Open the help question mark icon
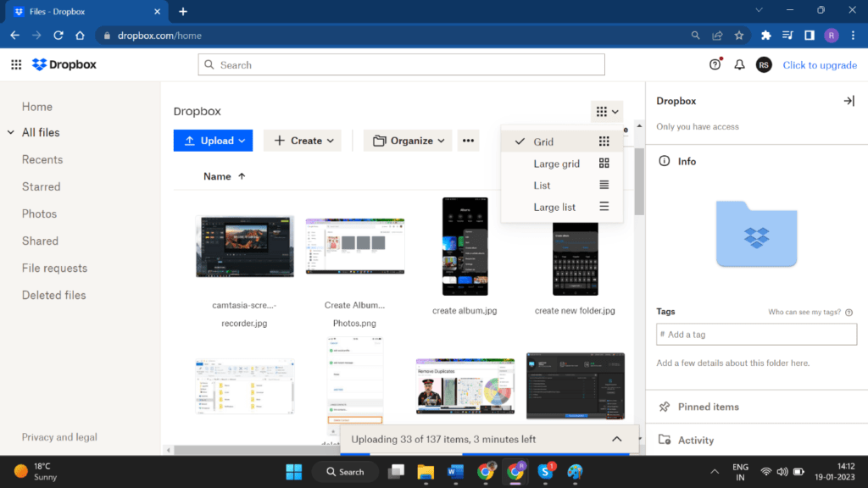 [x=715, y=64]
